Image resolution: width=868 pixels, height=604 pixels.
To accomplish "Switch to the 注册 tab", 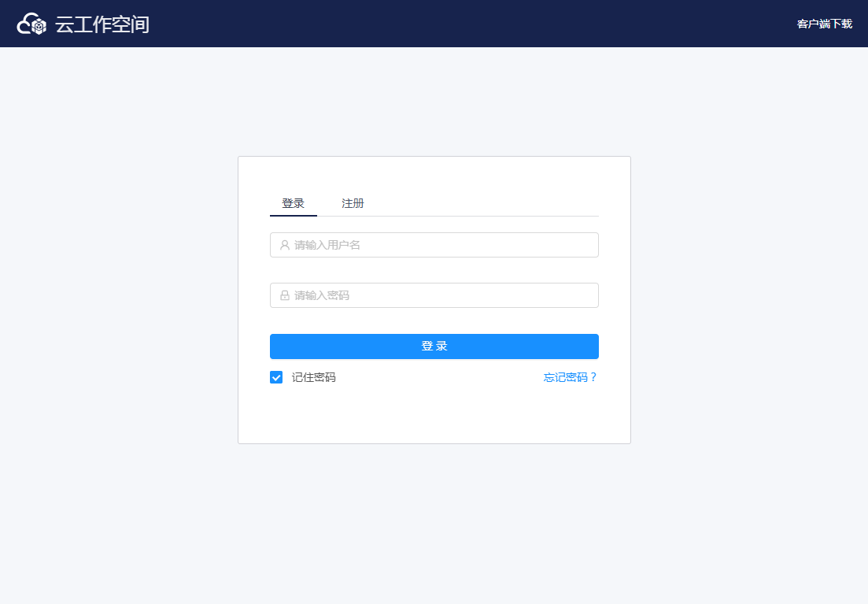I will tap(353, 203).
